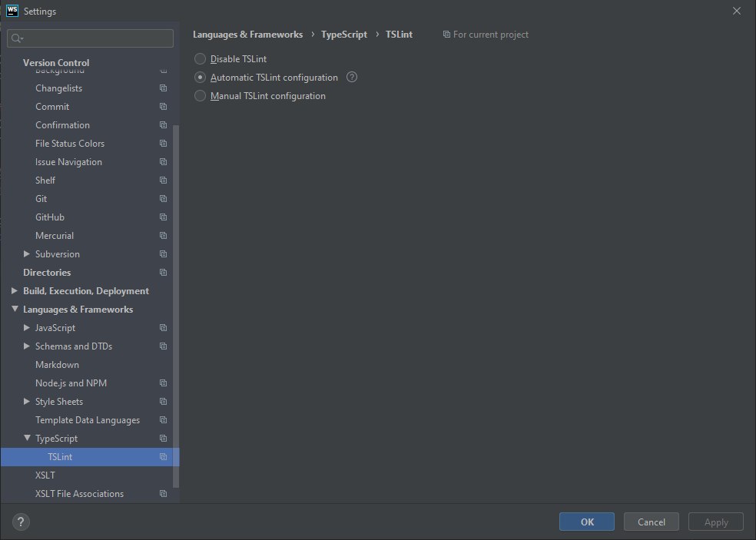Open Changelists settings page

click(59, 88)
